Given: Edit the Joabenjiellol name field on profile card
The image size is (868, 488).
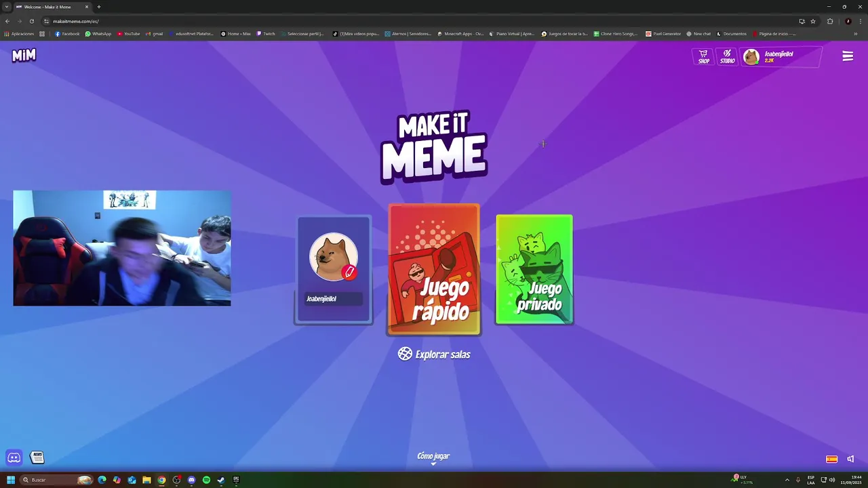Looking at the screenshot, I should coord(333,299).
